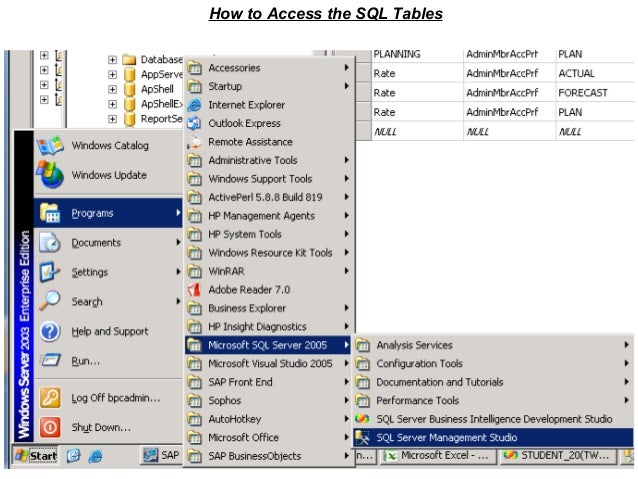Open submenu arrow beside Documentation and Tutorials

click(627, 382)
